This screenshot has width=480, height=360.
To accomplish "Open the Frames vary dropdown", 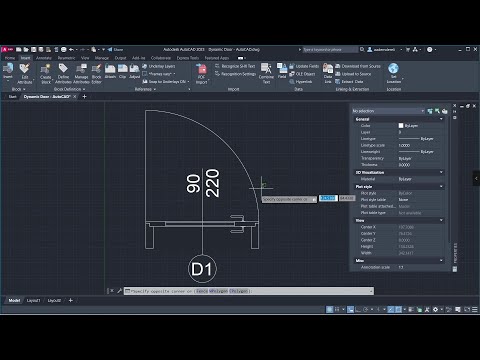I will (x=159, y=74).
